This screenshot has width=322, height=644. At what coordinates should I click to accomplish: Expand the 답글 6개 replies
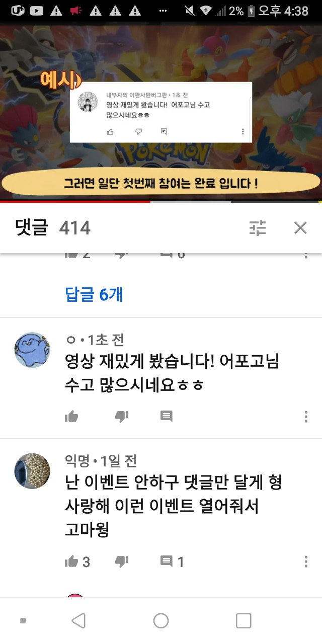[x=94, y=294]
